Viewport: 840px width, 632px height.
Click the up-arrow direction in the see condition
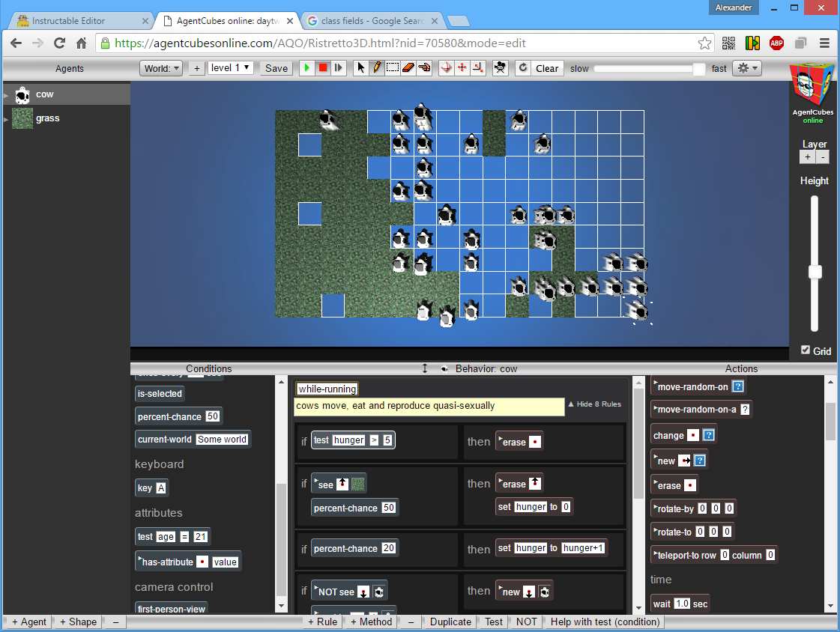point(342,484)
